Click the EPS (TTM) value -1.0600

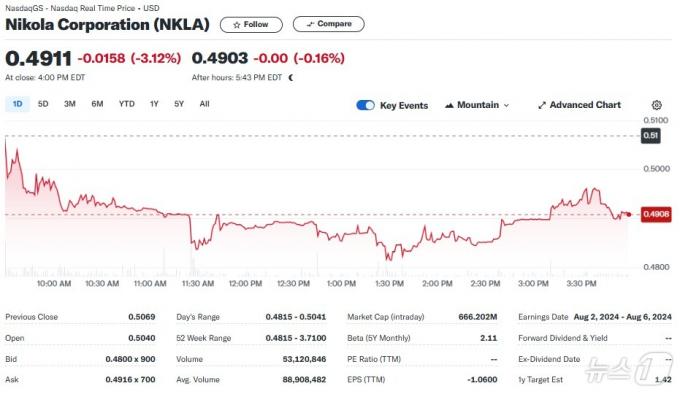click(x=482, y=380)
